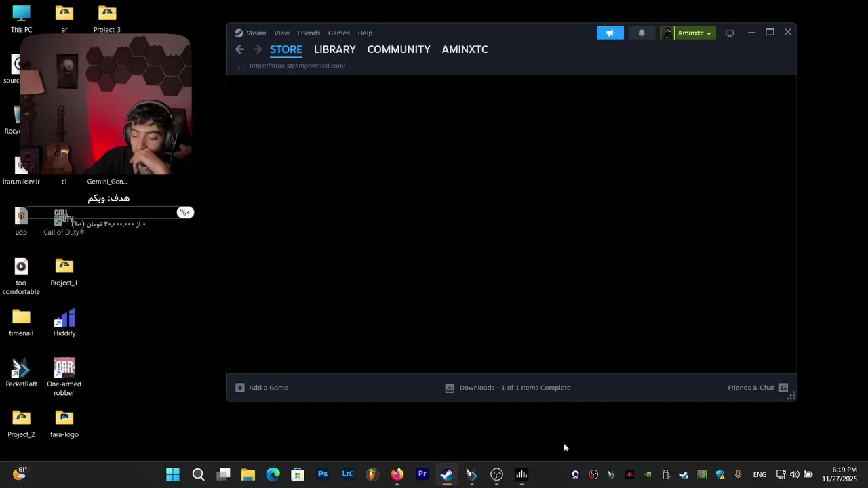
Task: Click the Add a Game button
Action: coord(262,388)
